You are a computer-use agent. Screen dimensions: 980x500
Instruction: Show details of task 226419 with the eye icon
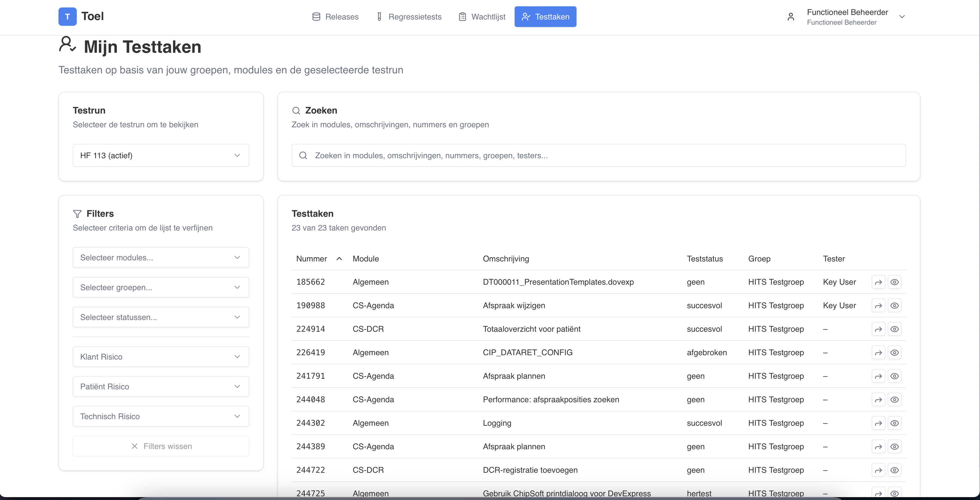point(895,352)
